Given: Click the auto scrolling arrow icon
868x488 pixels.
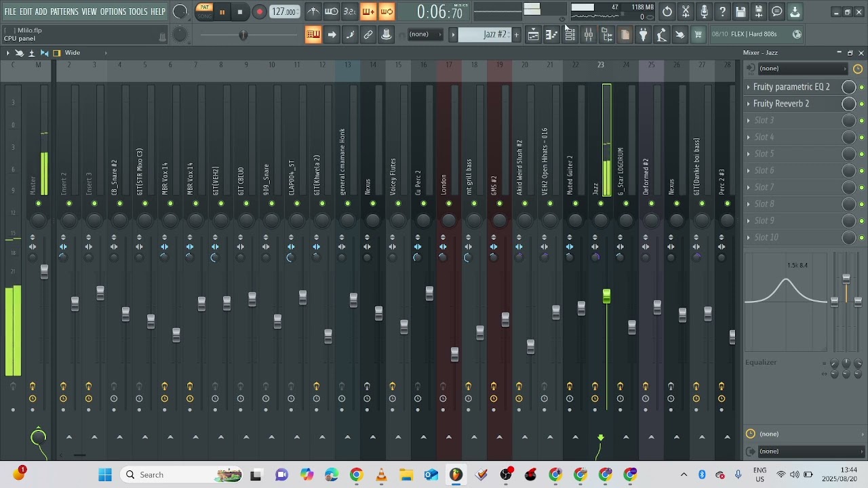Looking at the screenshot, I should pyautogui.click(x=332, y=35).
